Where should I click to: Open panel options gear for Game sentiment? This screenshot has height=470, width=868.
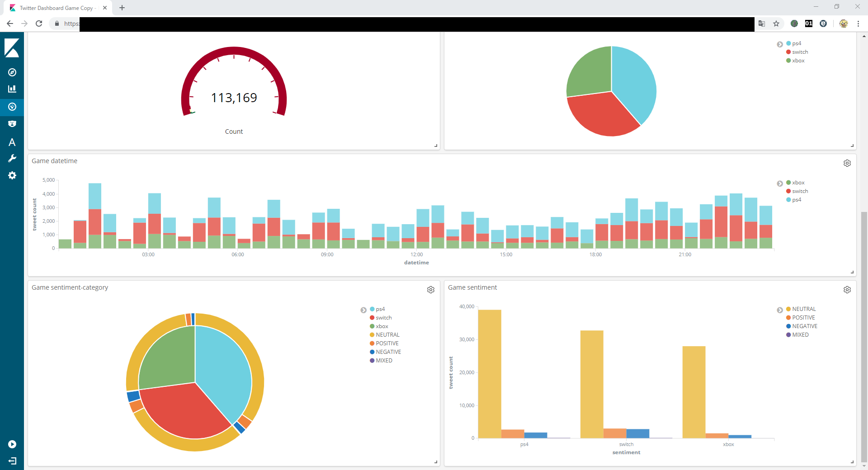(847, 290)
